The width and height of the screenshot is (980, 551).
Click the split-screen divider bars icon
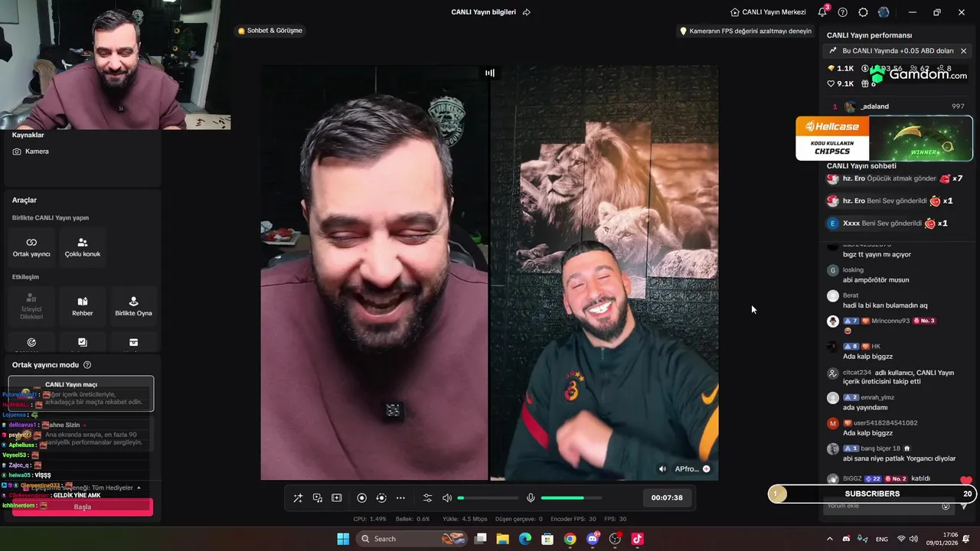pyautogui.click(x=490, y=73)
